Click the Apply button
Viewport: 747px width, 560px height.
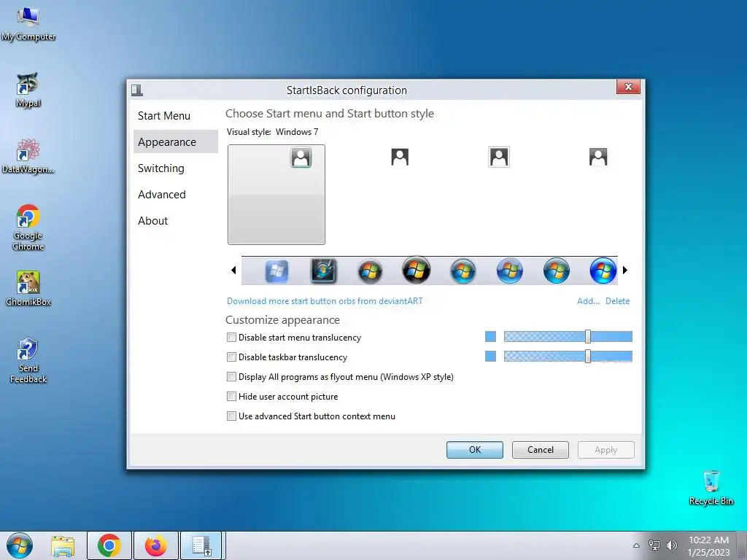(605, 450)
